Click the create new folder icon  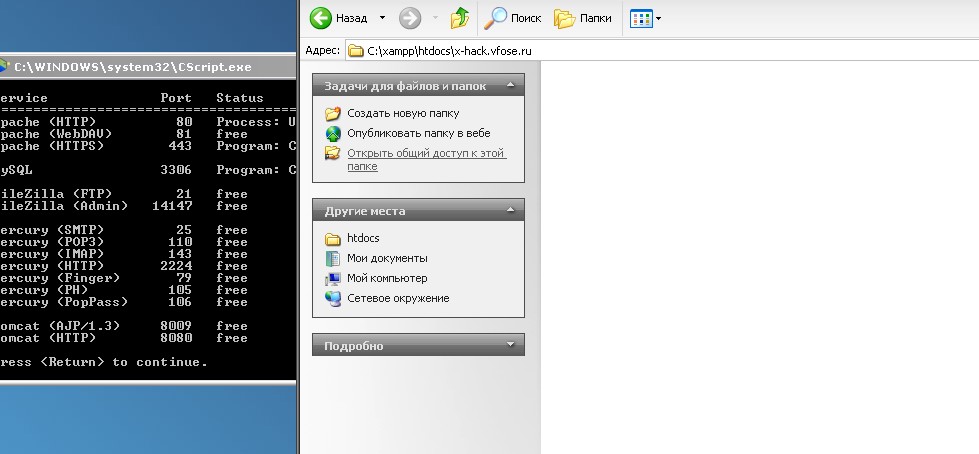tap(333, 113)
